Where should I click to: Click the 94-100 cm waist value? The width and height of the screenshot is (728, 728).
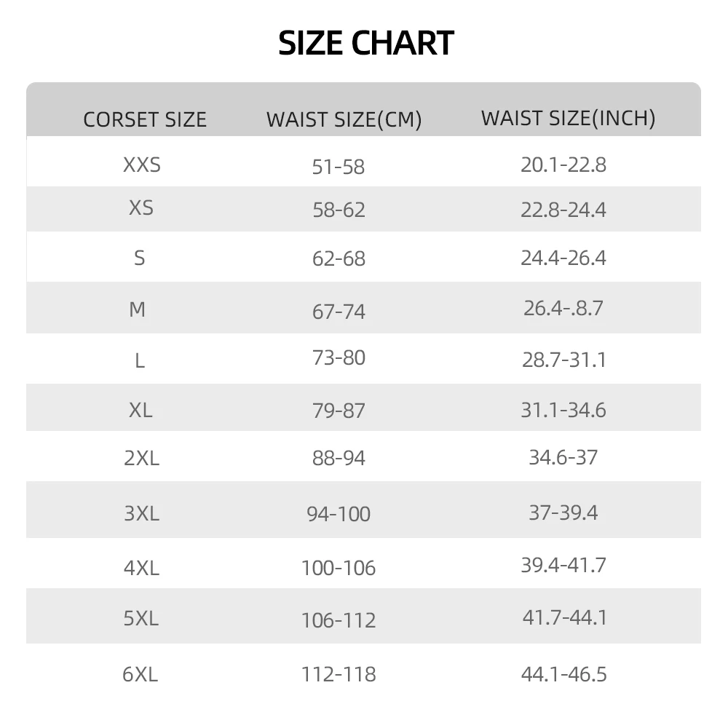(339, 514)
